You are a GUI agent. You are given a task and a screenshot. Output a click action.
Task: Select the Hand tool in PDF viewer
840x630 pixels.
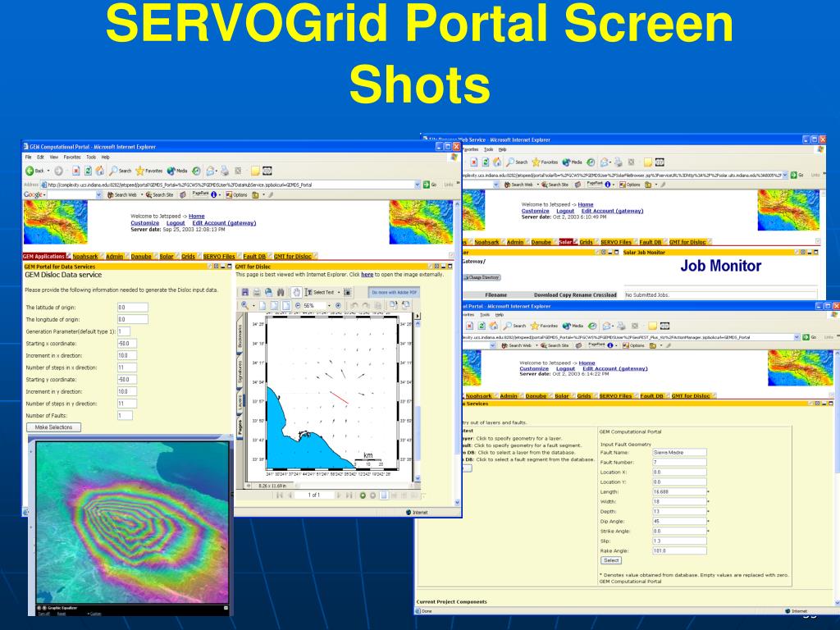click(x=296, y=292)
